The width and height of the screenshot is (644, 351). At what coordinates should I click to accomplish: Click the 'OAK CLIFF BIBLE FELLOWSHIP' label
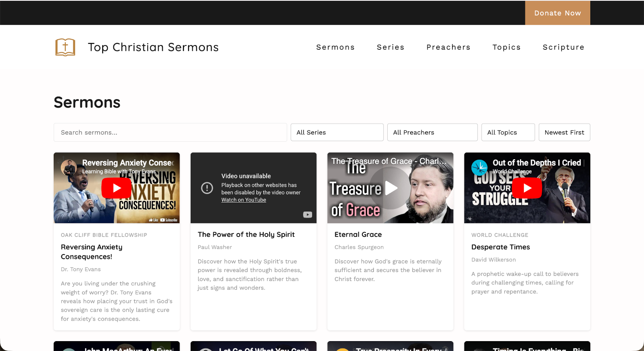104,235
